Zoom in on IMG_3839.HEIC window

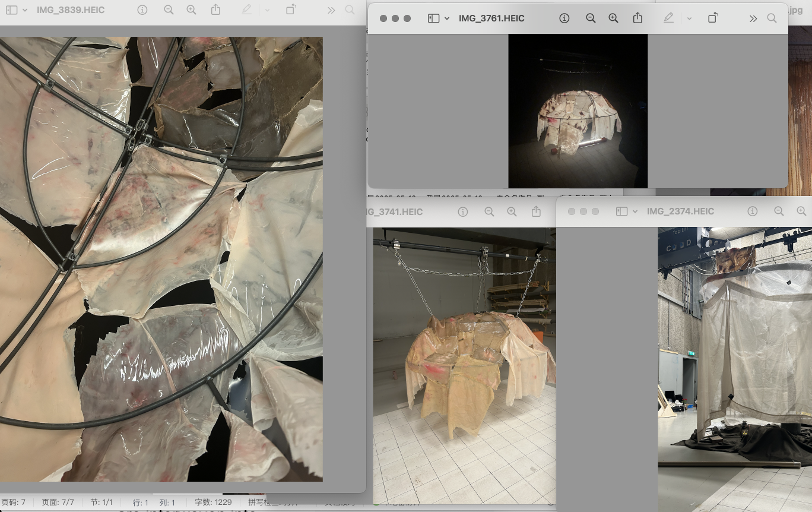[x=191, y=10]
